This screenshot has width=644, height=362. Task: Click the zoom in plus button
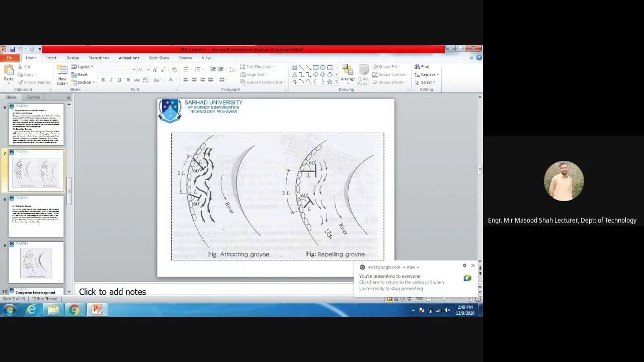click(x=469, y=299)
